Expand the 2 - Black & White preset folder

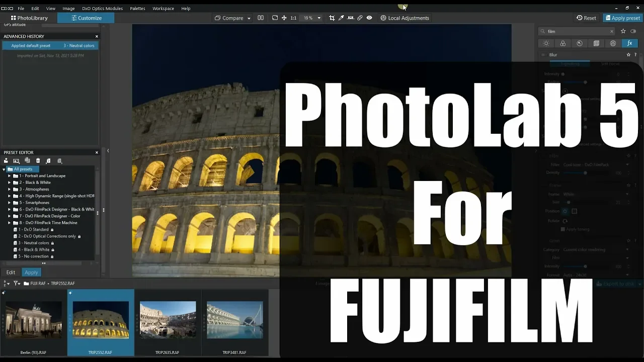[9, 183]
